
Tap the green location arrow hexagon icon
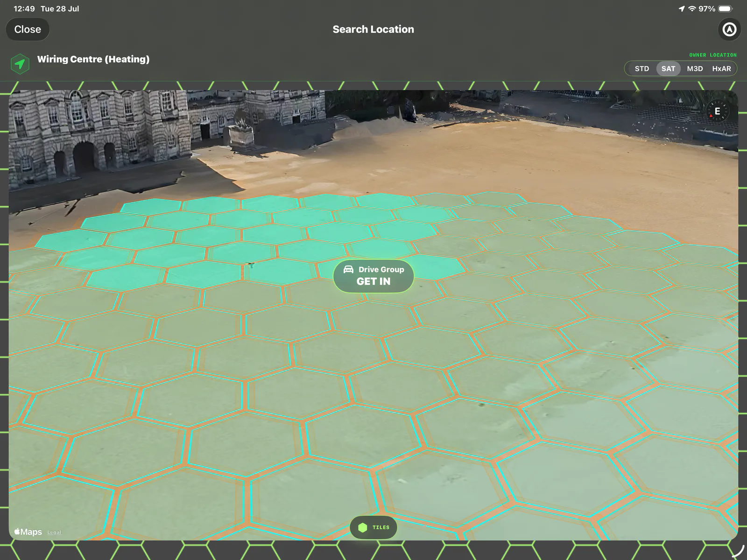20,64
